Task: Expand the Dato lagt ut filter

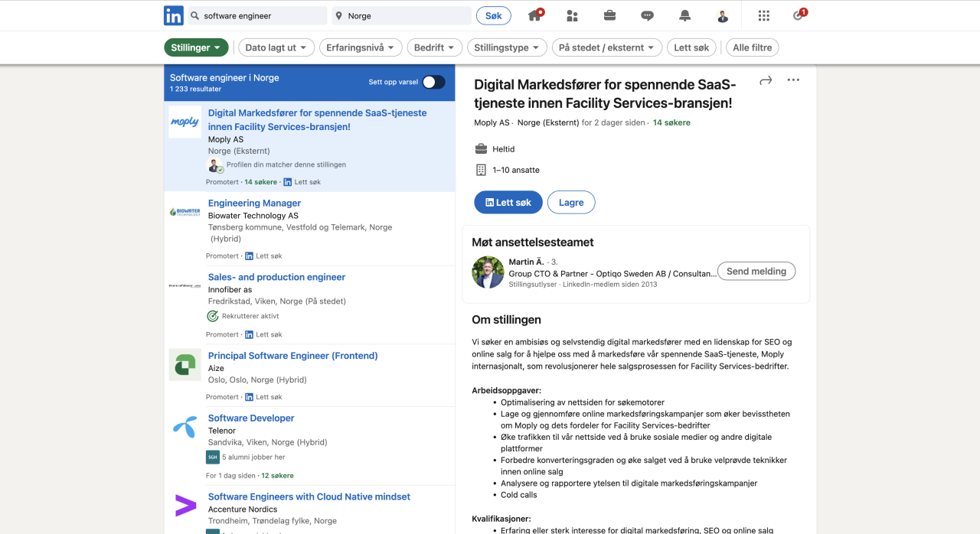Action: click(276, 47)
